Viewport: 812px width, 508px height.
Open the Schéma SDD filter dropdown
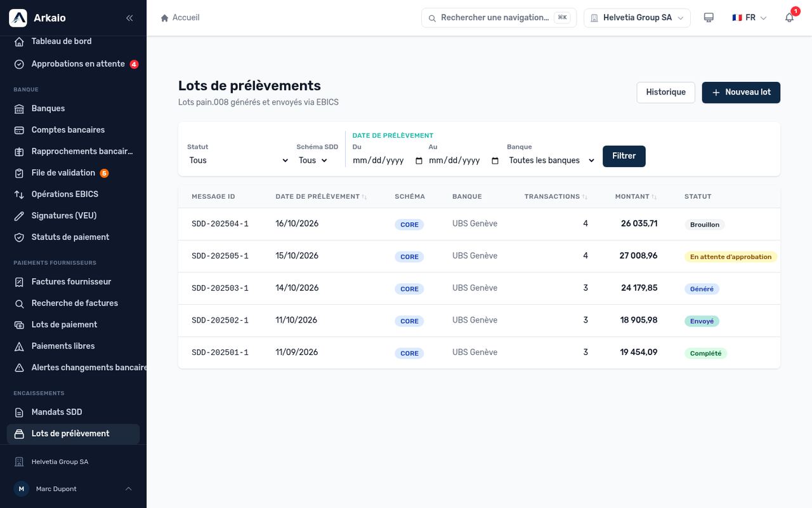click(313, 161)
